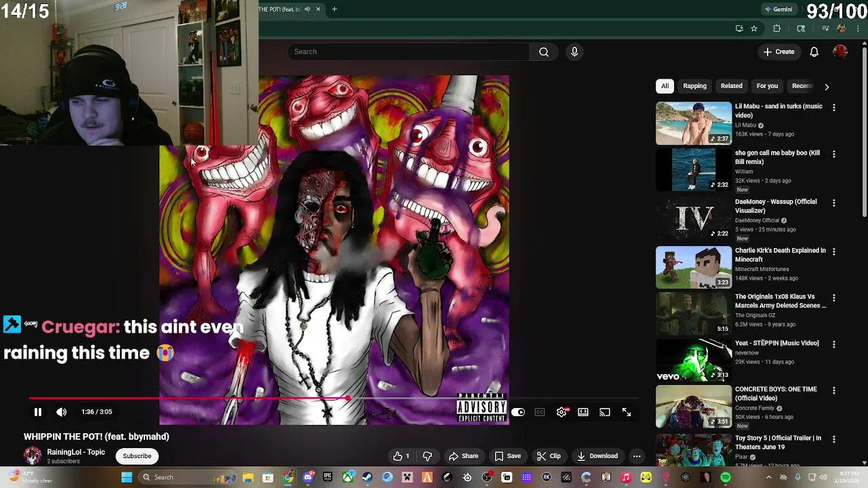The width and height of the screenshot is (868, 488).
Task: Open RainingLol - Topic channel link
Action: tap(76, 452)
